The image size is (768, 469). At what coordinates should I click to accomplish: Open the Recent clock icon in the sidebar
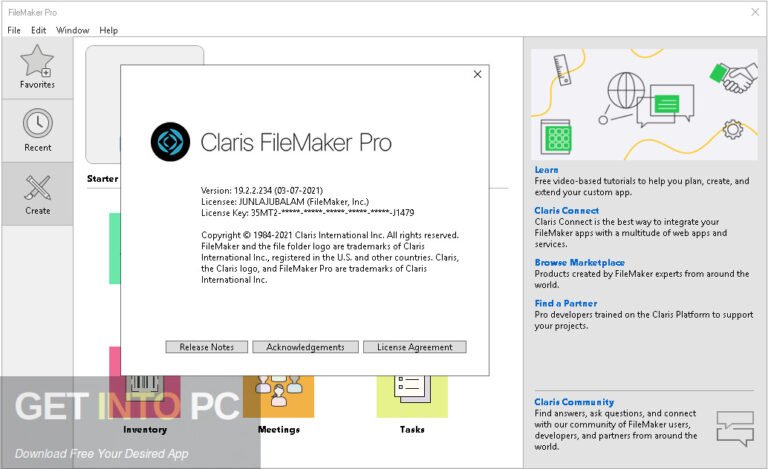38,123
